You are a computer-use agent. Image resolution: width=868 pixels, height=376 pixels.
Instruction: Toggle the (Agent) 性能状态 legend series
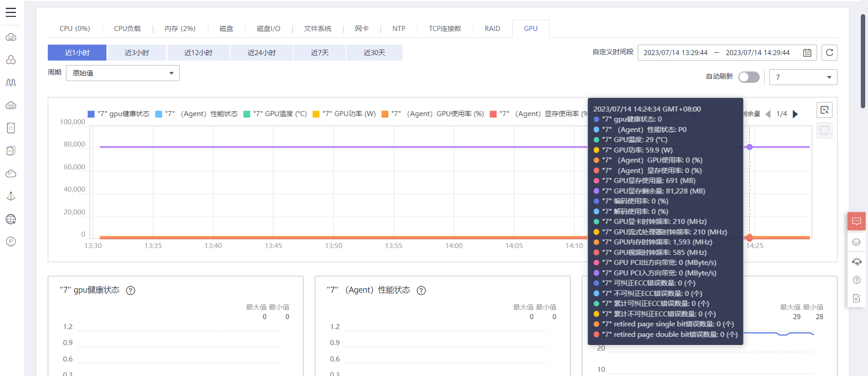[x=197, y=114]
